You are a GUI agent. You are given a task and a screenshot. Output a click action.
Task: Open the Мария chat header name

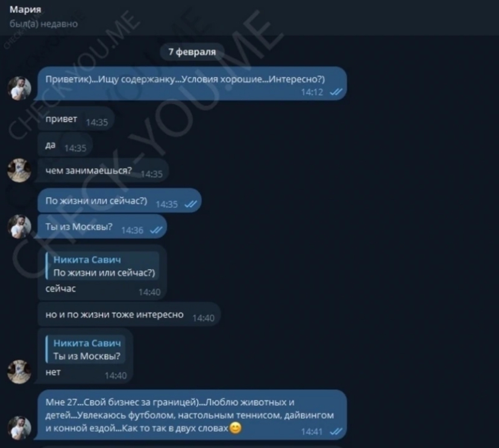pos(25,10)
